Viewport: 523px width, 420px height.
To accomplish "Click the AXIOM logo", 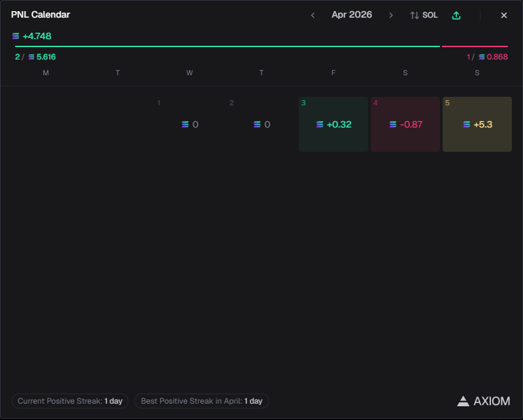I will pos(483,401).
